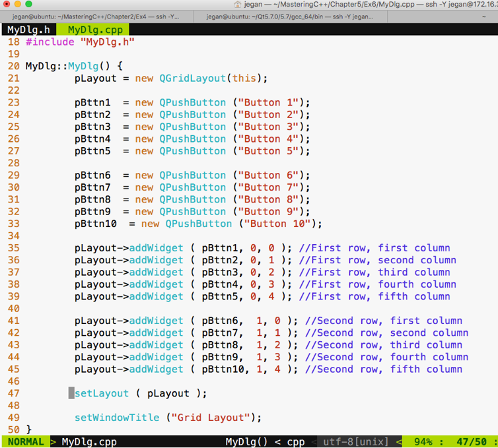Click the cpp filetype label in status line
Viewport: 498px width, 448px height.
(x=295, y=442)
